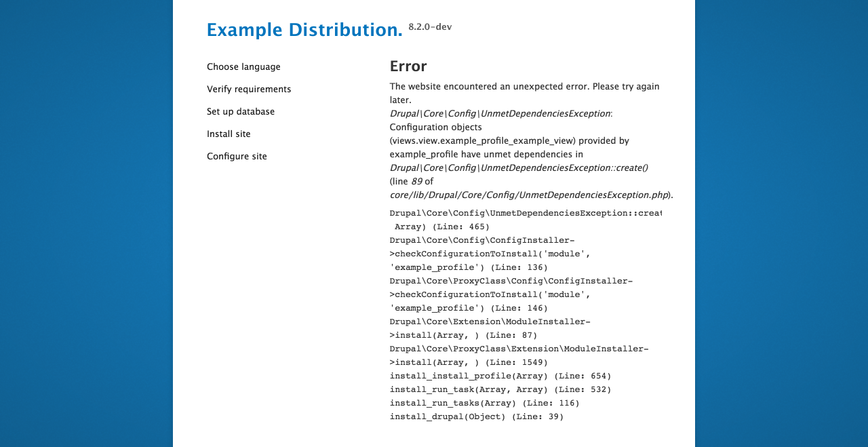Click first backtrace line ending in creat
The height and width of the screenshot is (447, 868).
[x=526, y=213]
